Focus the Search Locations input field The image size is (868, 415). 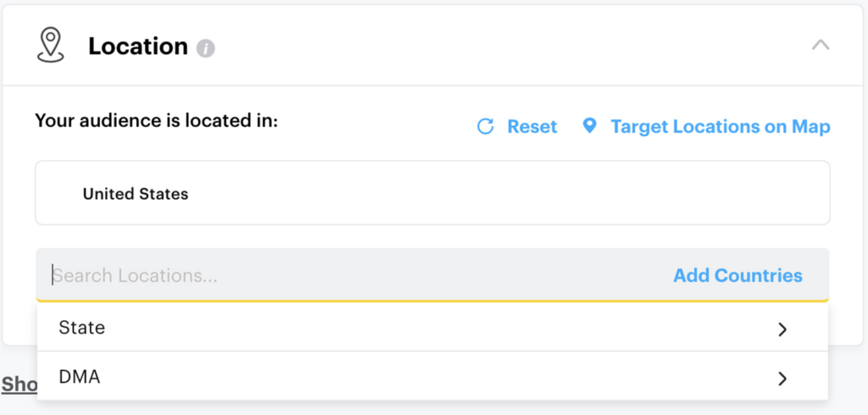tap(339, 275)
